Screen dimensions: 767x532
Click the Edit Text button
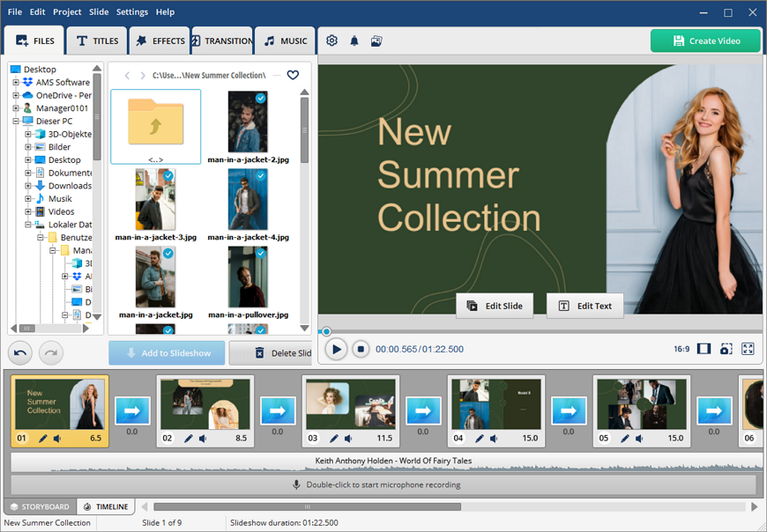[x=585, y=306]
